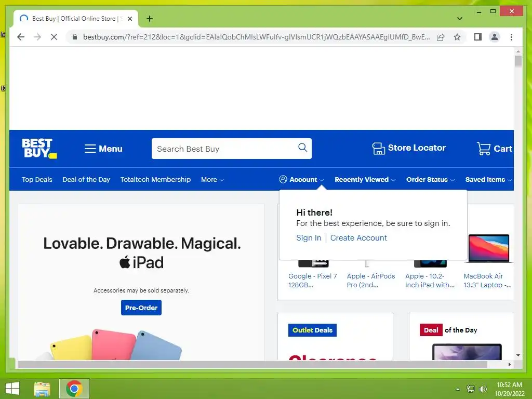
Task: Open Totaltech Membership
Action: [x=155, y=179]
